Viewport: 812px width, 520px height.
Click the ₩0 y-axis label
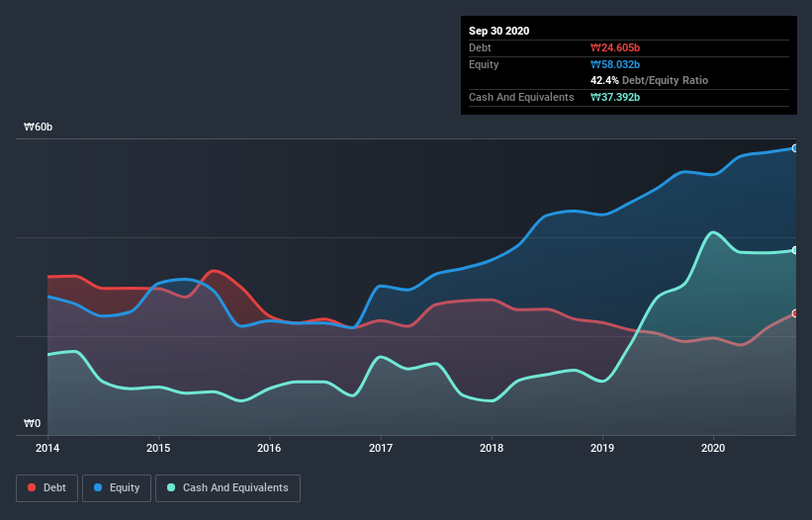tap(32, 424)
